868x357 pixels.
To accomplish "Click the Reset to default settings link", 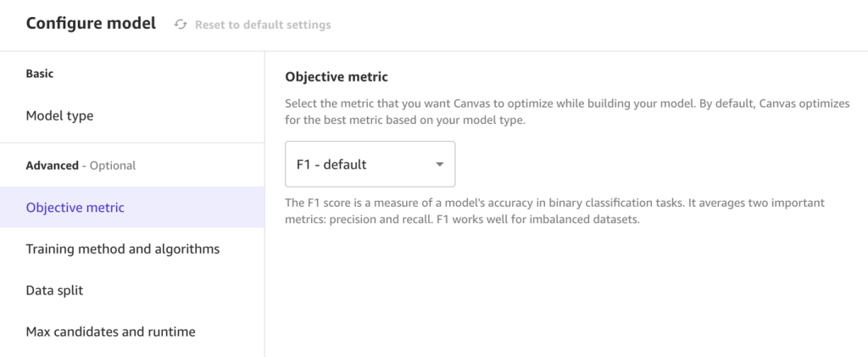I will (x=263, y=25).
